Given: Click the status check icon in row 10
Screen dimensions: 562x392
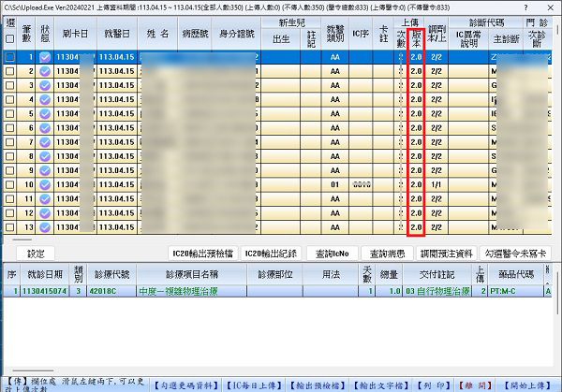Looking at the screenshot, I should [45, 185].
